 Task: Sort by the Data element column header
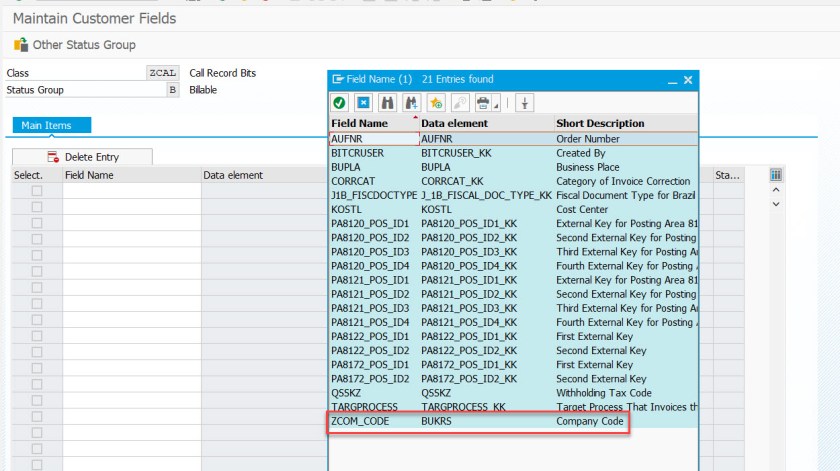click(x=455, y=123)
